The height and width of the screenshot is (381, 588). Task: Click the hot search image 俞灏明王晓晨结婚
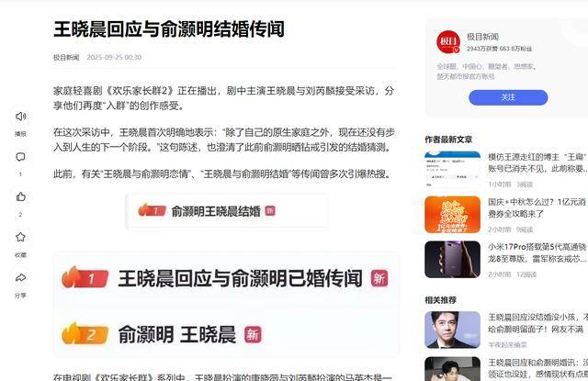(x=227, y=211)
